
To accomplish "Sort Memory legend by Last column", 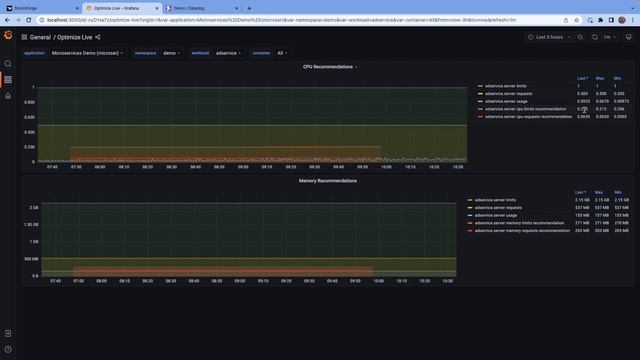I will 580,192.
